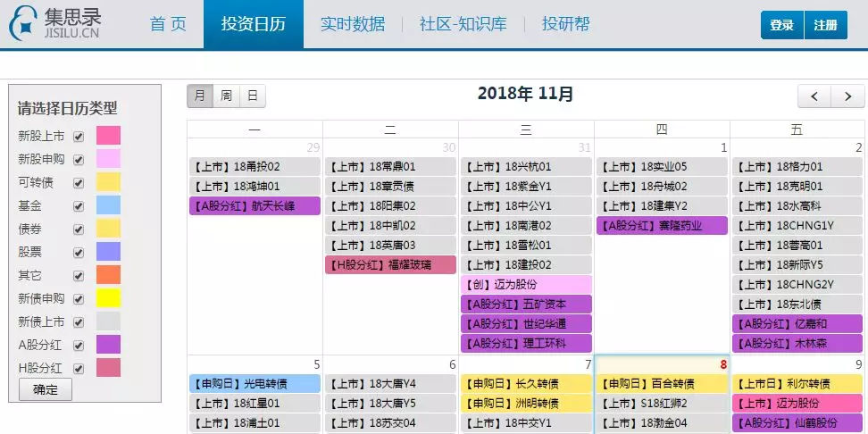This screenshot has height=434, width=868.
Task: Open 【上市】18常鼎01 event
Action: click(391, 167)
